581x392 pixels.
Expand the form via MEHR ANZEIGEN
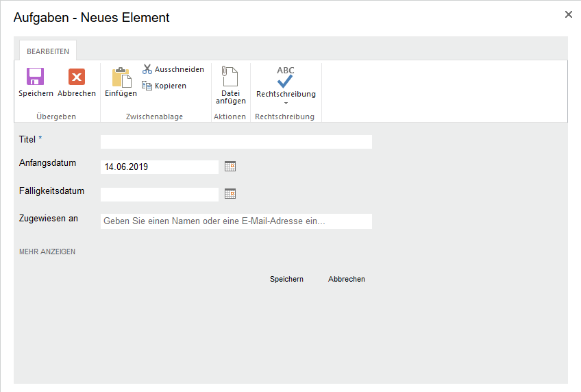point(47,252)
